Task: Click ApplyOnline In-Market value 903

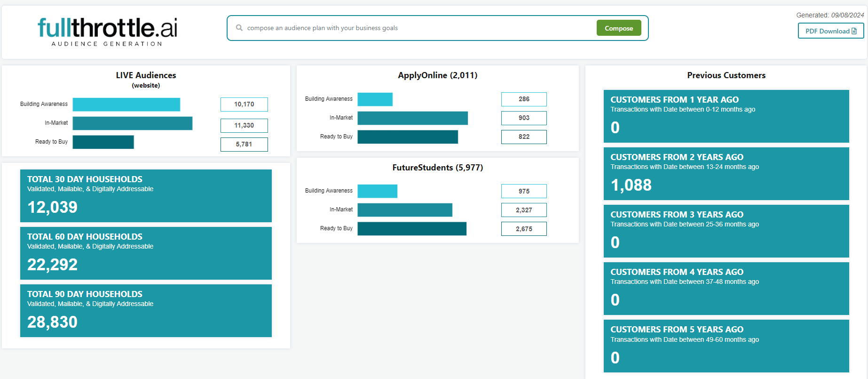Action: (x=524, y=118)
